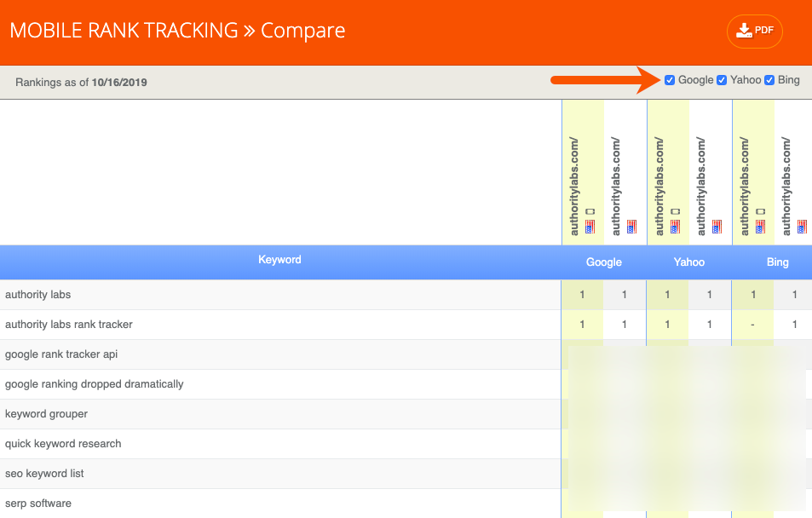The height and width of the screenshot is (518, 812).
Task: Click the Keyword column header
Action: (279, 260)
